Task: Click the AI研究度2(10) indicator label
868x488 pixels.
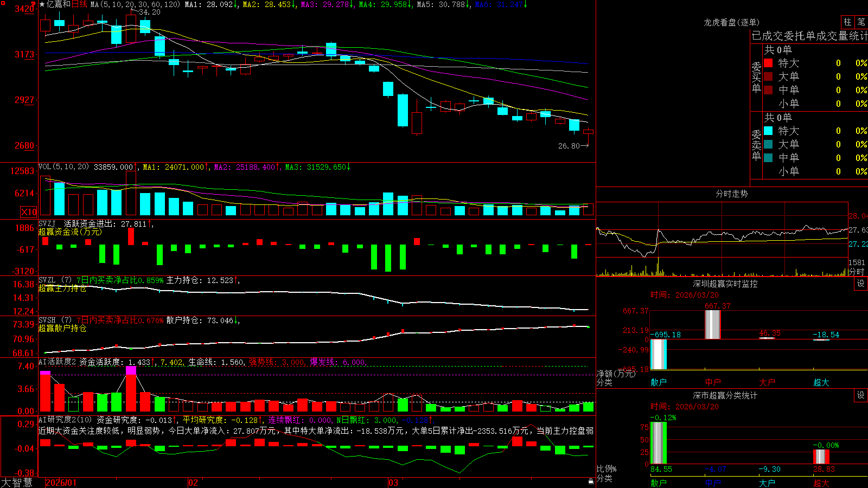Action: point(65,420)
